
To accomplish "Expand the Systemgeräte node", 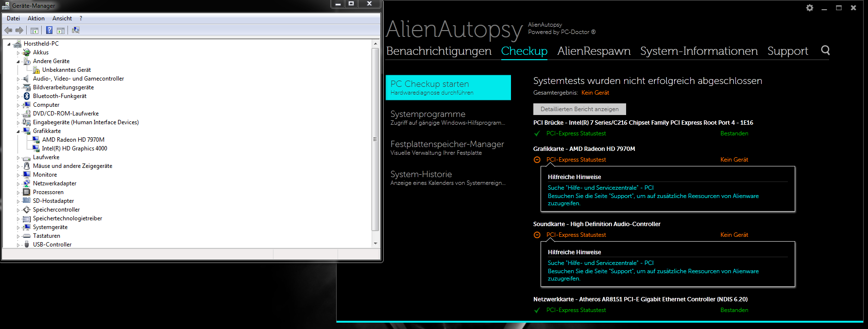I will click(x=18, y=228).
